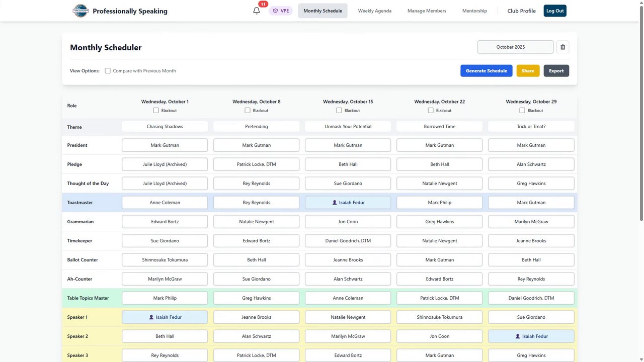The height and width of the screenshot is (362, 644).
Task: Mark Wednesday, October 29 as Blackout
Action: 522,111
